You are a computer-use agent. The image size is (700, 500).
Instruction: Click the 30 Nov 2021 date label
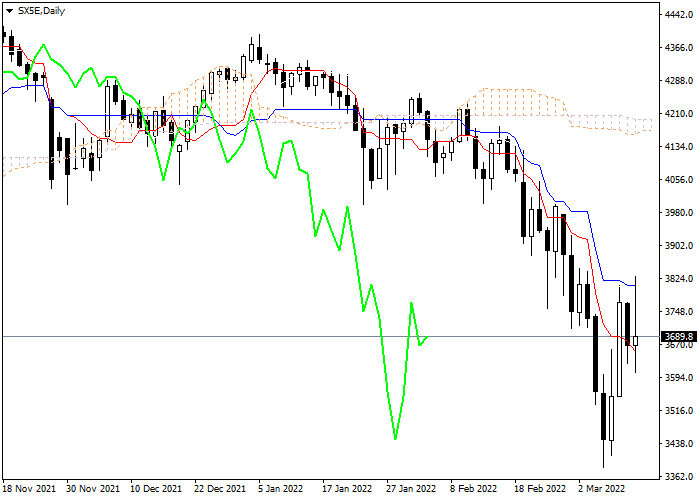point(92,489)
